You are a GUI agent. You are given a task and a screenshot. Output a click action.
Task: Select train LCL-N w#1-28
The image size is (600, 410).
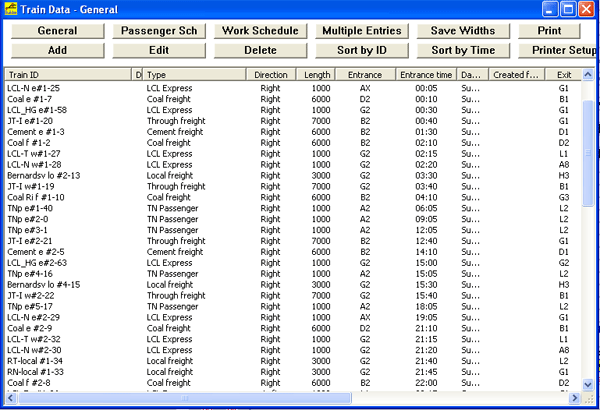coord(34,165)
